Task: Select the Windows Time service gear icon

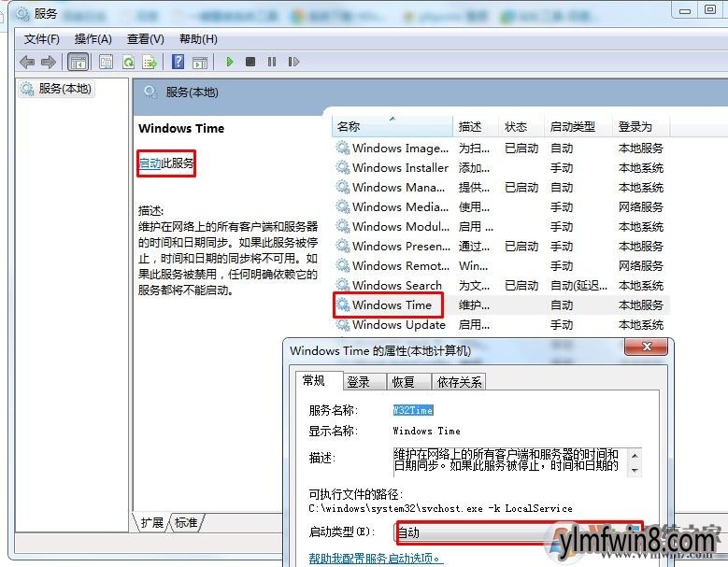Action: 343,305
